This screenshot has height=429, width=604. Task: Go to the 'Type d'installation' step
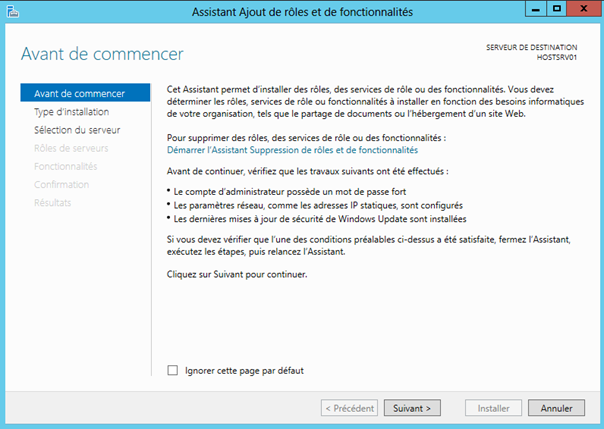(71, 112)
